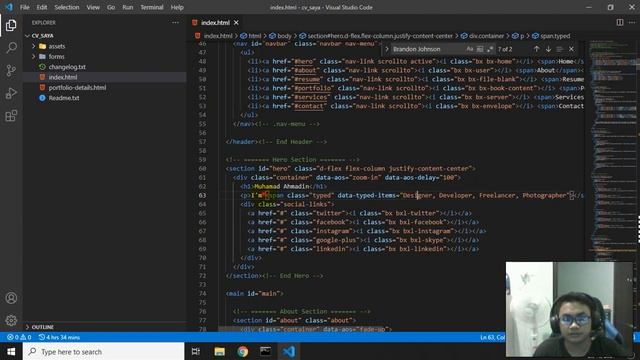Screen dimensions: 640x360
Task: Toggle find in selection
Action: tap(560, 49)
